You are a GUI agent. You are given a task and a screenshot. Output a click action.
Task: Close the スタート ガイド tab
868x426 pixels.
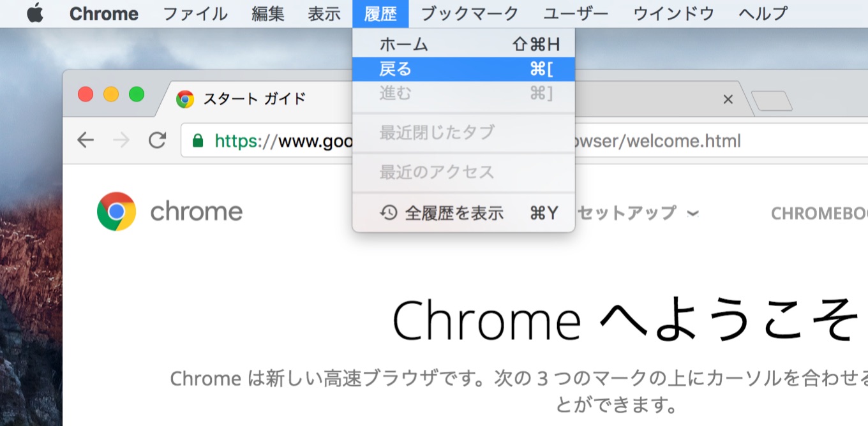[728, 99]
